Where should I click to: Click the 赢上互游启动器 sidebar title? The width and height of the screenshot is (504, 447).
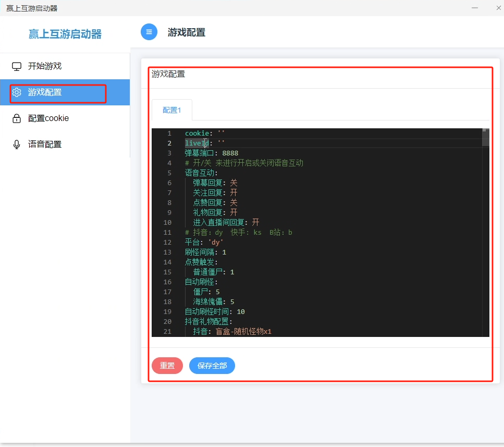(x=65, y=34)
